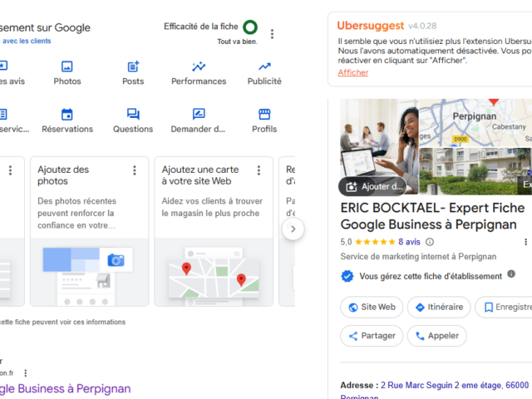Open the Perpignan map thumbnail
Viewport: 532px width, 399px height.
pos(475,124)
